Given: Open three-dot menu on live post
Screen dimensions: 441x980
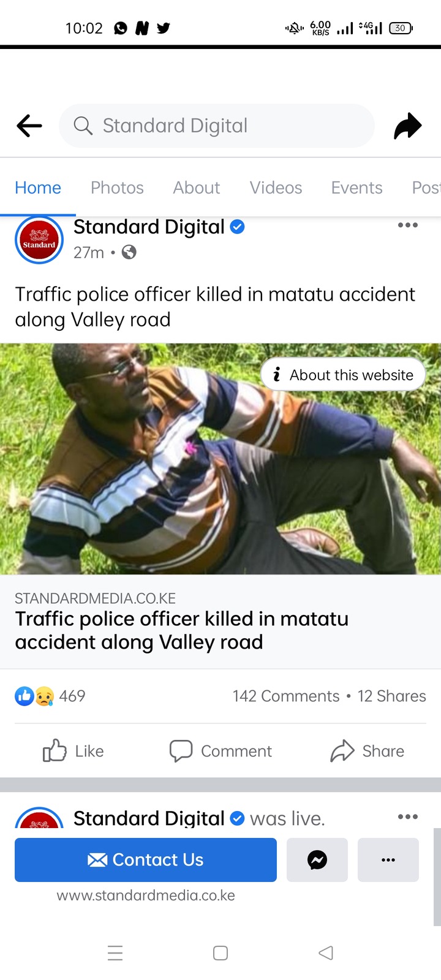Looking at the screenshot, I should point(408,816).
